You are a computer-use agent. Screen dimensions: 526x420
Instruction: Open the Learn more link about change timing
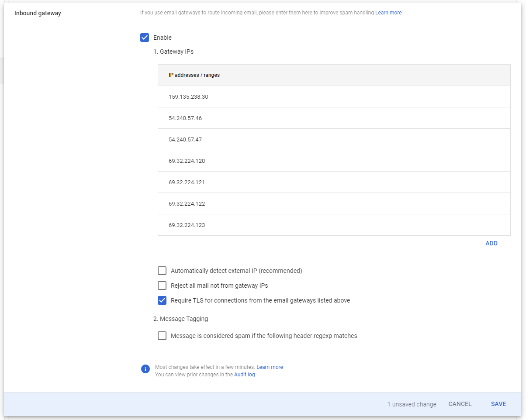pos(270,367)
